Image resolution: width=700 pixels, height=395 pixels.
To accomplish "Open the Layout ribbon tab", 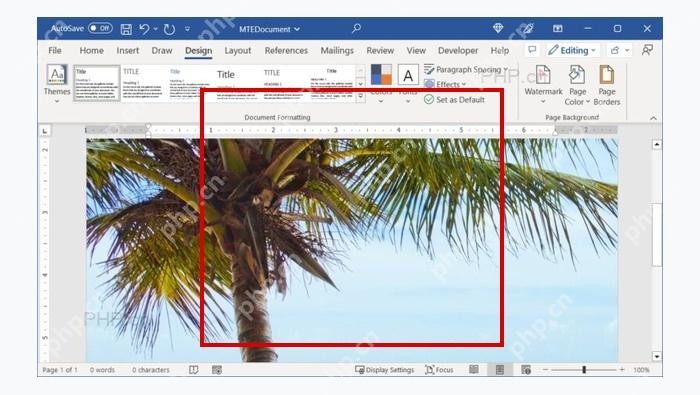I will pyautogui.click(x=238, y=50).
